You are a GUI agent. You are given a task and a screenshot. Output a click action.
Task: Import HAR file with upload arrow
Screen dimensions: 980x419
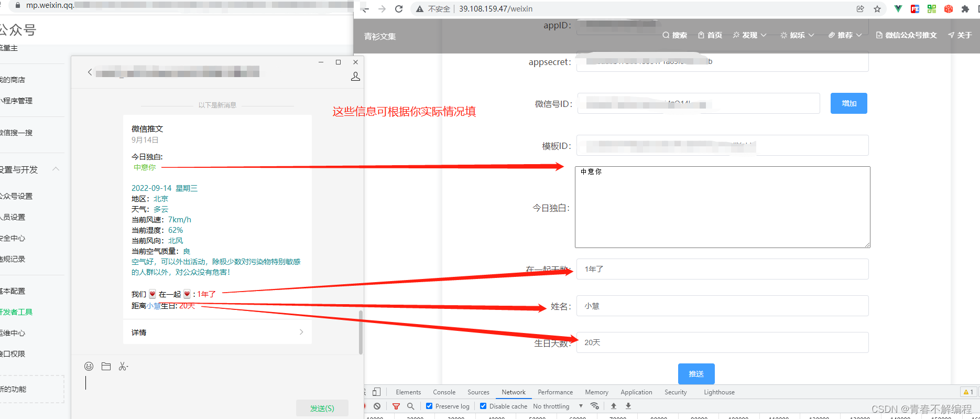click(x=614, y=406)
